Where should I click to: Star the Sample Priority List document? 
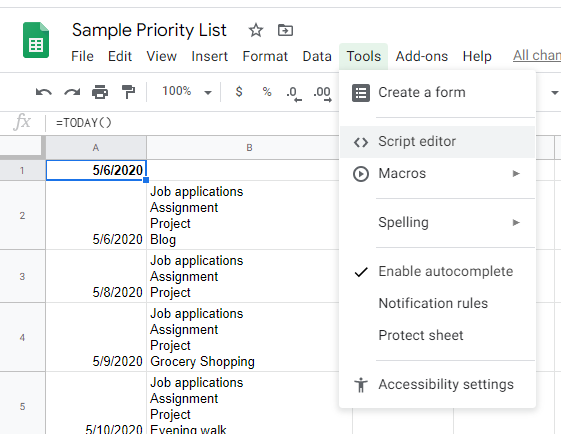256,30
